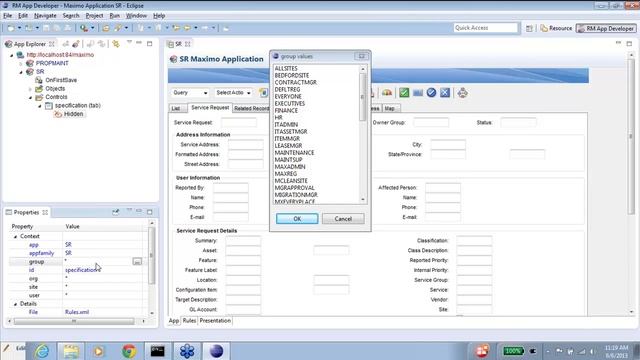Click the debug launch toolbar icon
The height and width of the screenshot is (360, 640).
coord(84,28)
